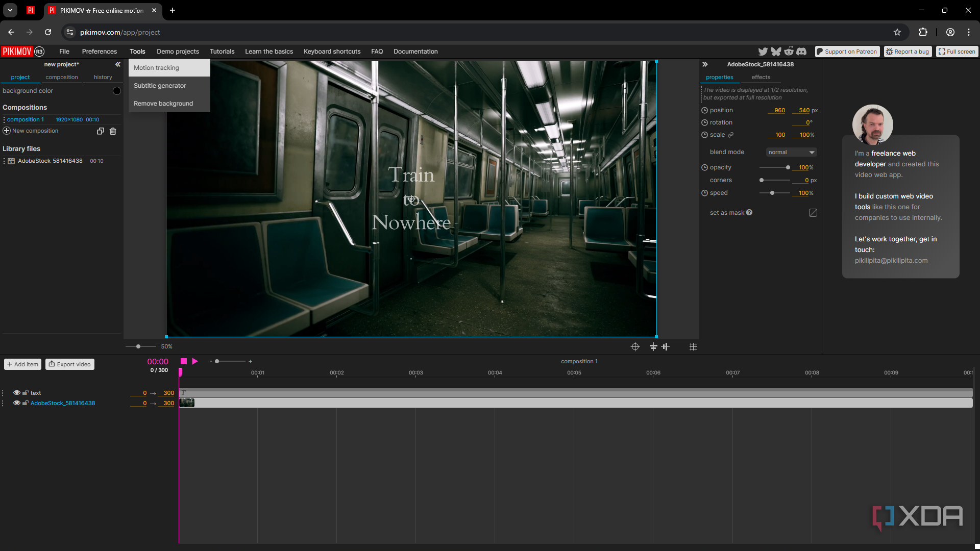Toggle the grid overlay icon
This screenshot has height=551, width=980.
[x=693, y=346]
